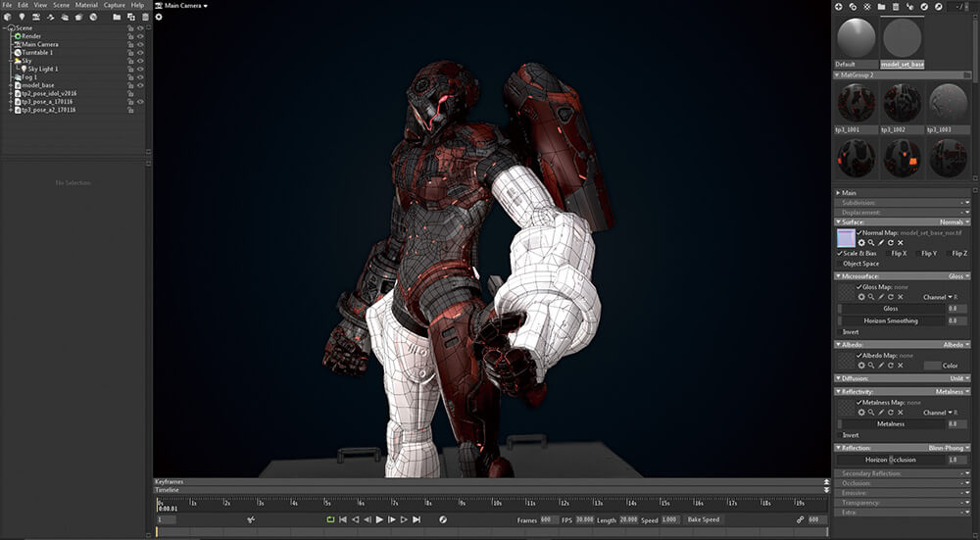
Task: Click the 10s mark on timeline ruler
Action: point(496,503)
